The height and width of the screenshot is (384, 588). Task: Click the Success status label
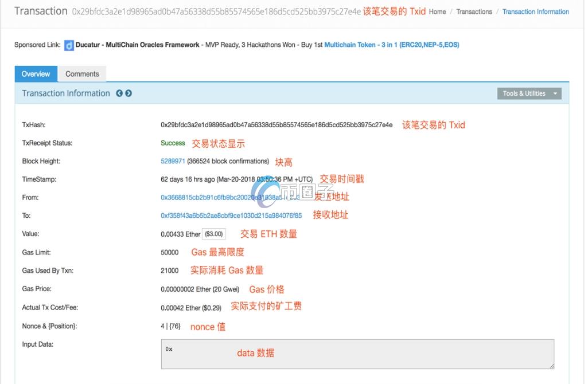pos(173,143)
